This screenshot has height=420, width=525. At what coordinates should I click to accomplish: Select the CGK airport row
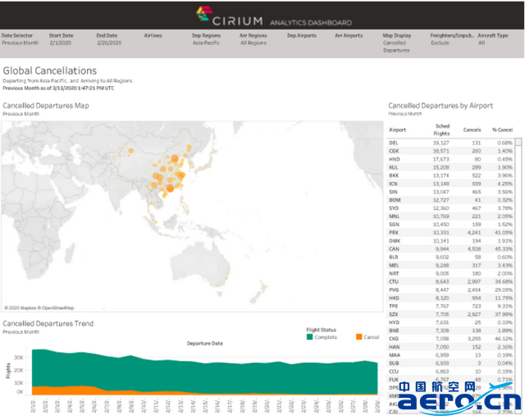point(450,151)
